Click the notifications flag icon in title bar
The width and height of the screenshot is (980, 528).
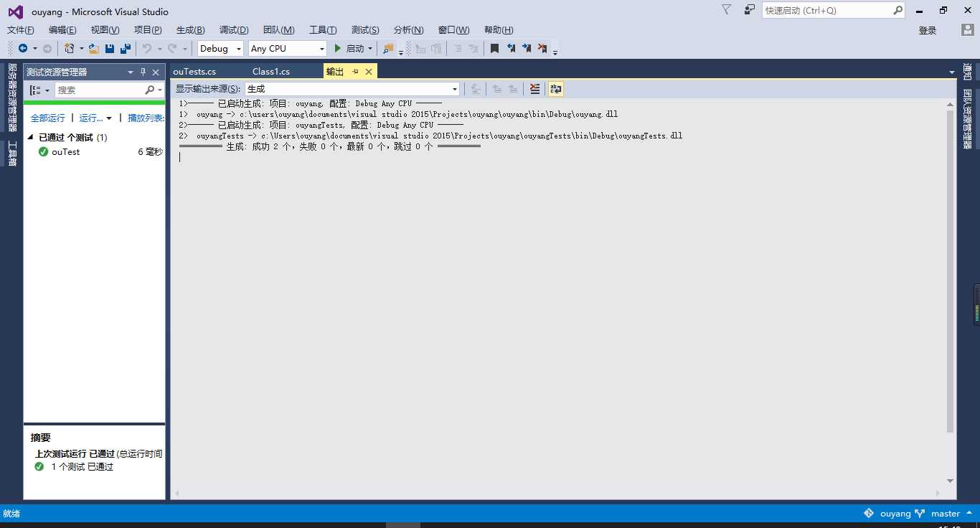[726, 10]
